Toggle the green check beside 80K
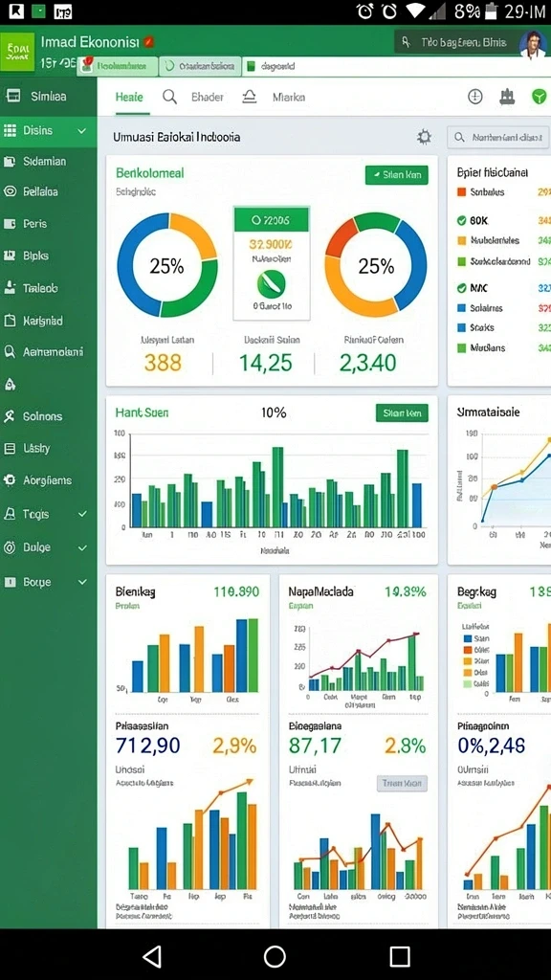 (462, 221)
